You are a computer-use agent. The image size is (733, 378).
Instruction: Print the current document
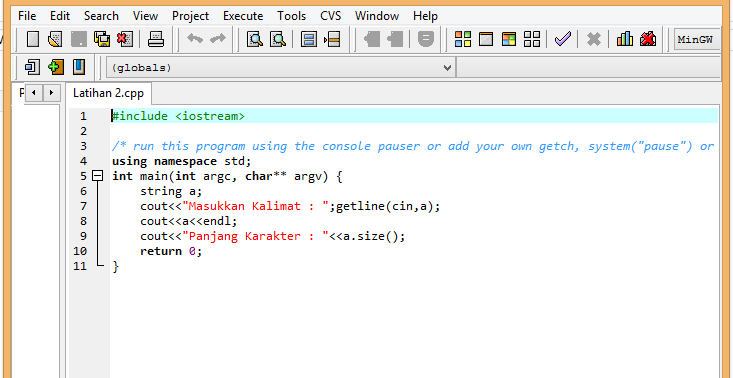[156, 39]
